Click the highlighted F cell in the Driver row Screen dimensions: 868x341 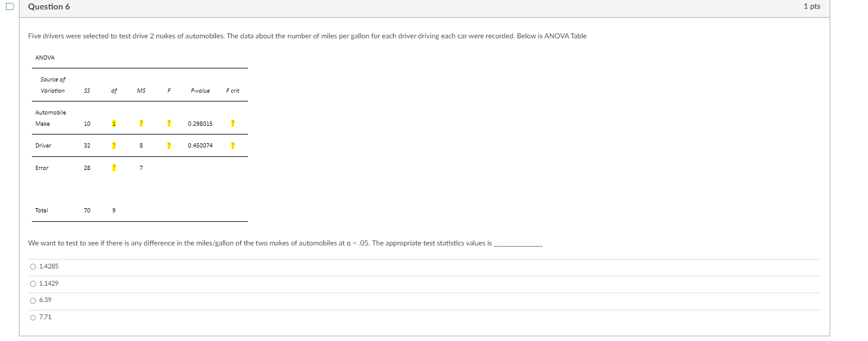[x=169, y=145]
